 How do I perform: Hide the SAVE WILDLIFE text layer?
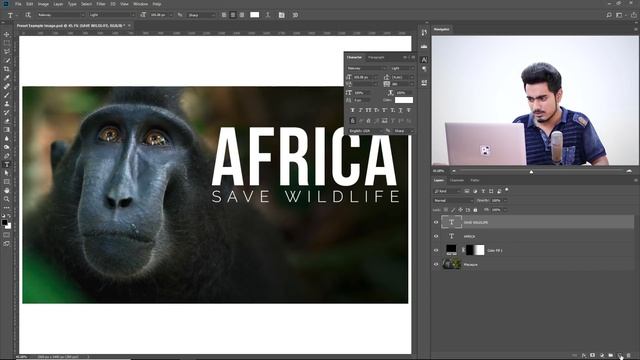436,222
